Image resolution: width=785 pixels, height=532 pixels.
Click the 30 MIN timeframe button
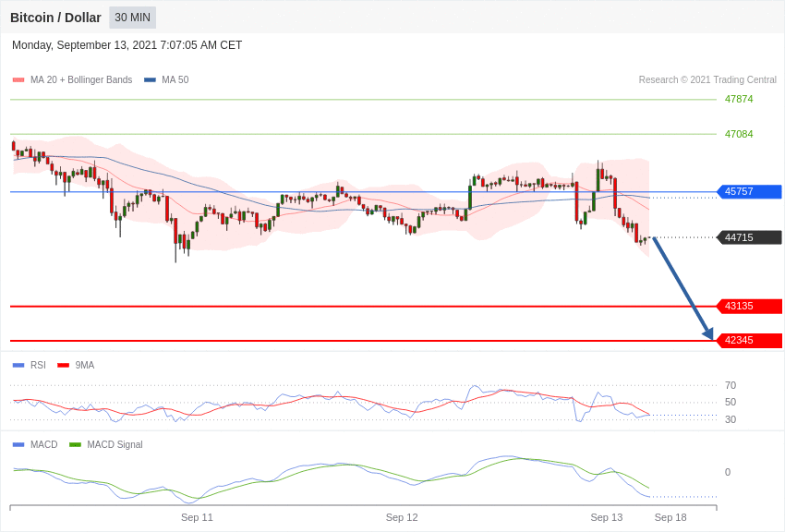132,18
